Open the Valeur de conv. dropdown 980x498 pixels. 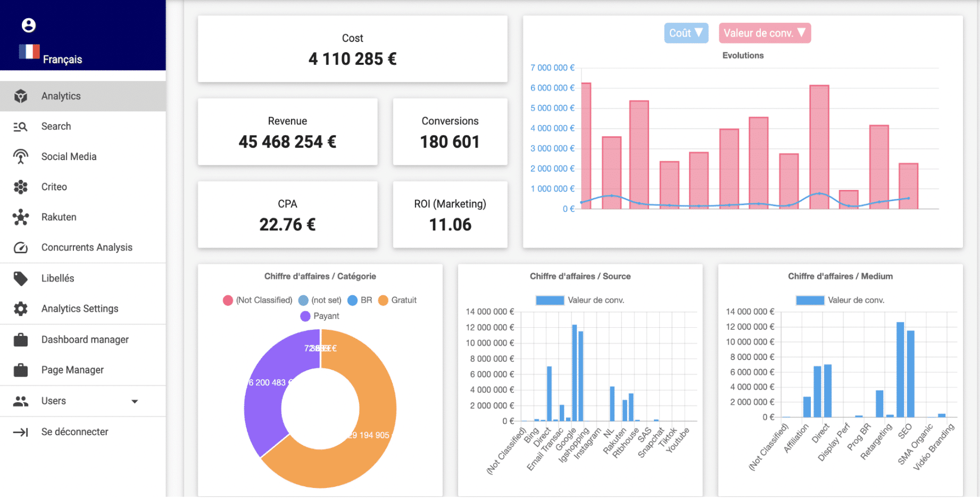[x=765, y=33]
